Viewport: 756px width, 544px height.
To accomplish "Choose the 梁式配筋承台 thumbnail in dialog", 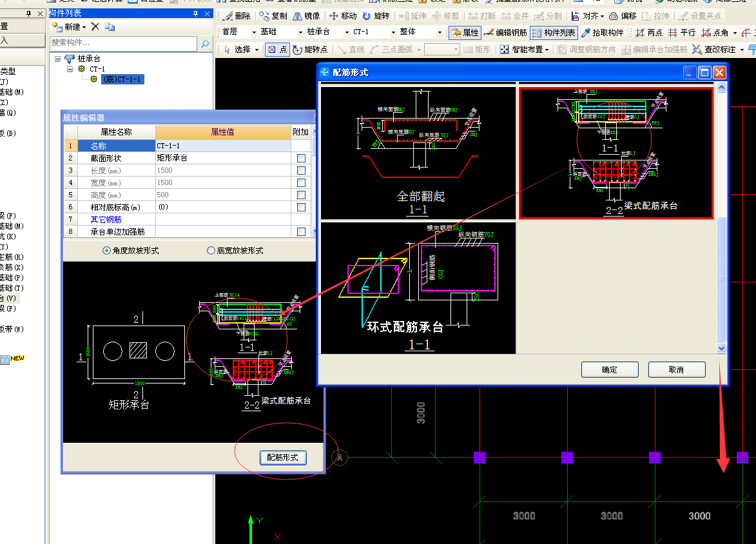I will [615, 153].
